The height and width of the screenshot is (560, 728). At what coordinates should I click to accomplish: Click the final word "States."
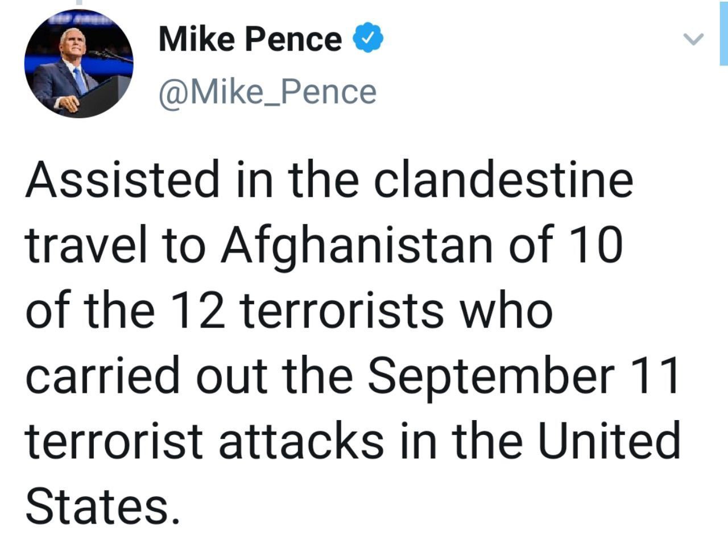pos(98,505)
